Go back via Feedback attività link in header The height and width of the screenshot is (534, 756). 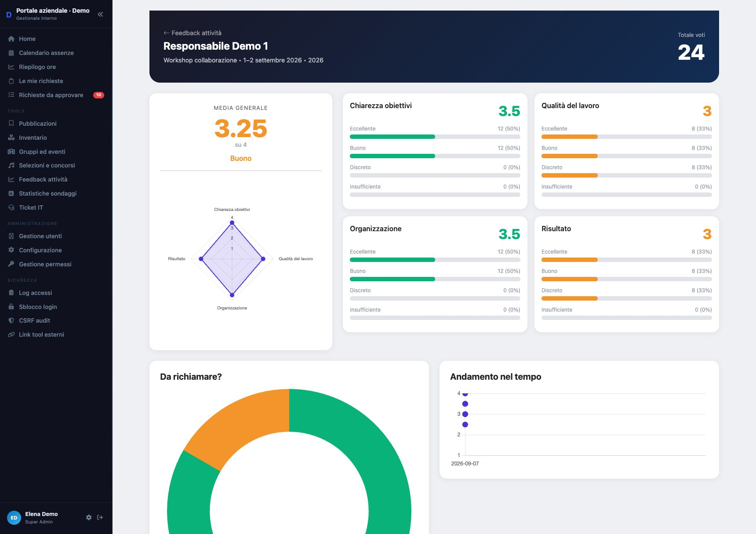[193, 33]
